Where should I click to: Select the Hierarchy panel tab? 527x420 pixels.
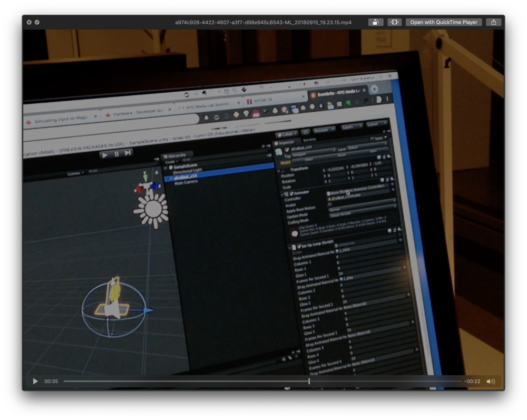[177, 155]
